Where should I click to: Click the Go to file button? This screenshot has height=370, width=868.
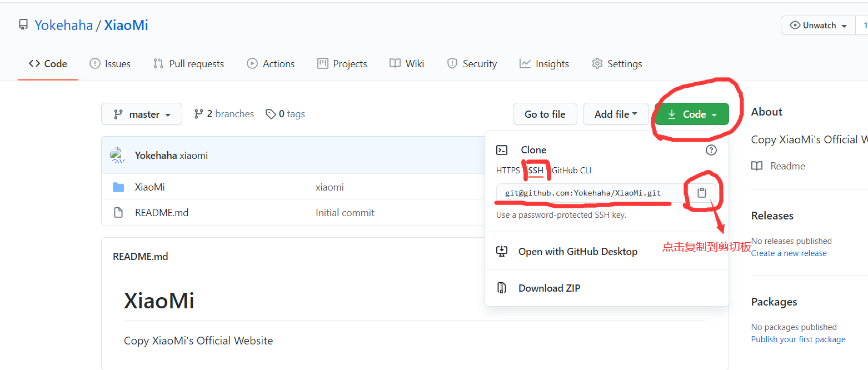tap(545, 114)
